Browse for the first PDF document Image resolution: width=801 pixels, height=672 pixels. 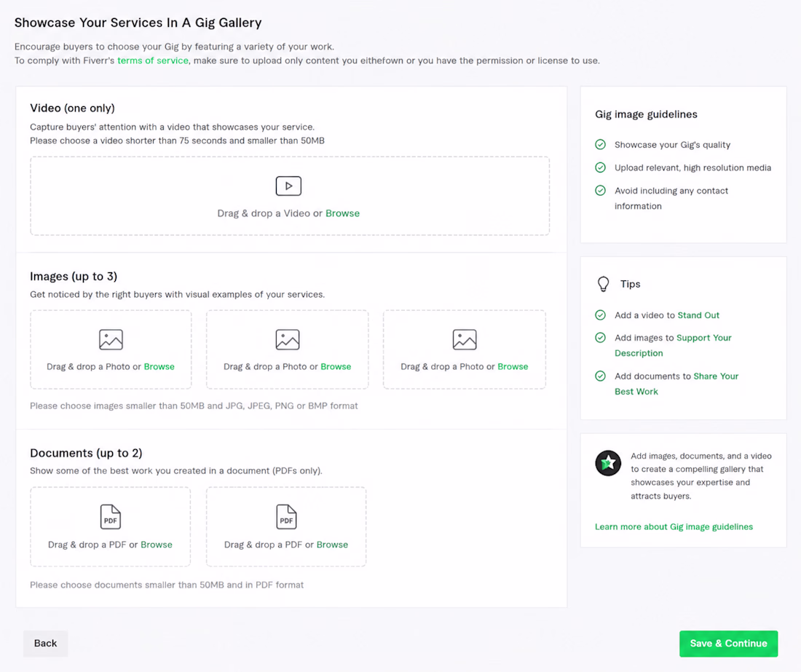(x=157, y=545)
